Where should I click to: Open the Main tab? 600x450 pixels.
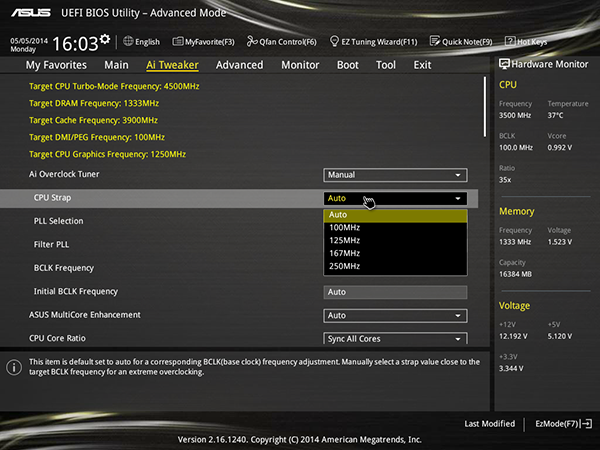coord(116,65)
